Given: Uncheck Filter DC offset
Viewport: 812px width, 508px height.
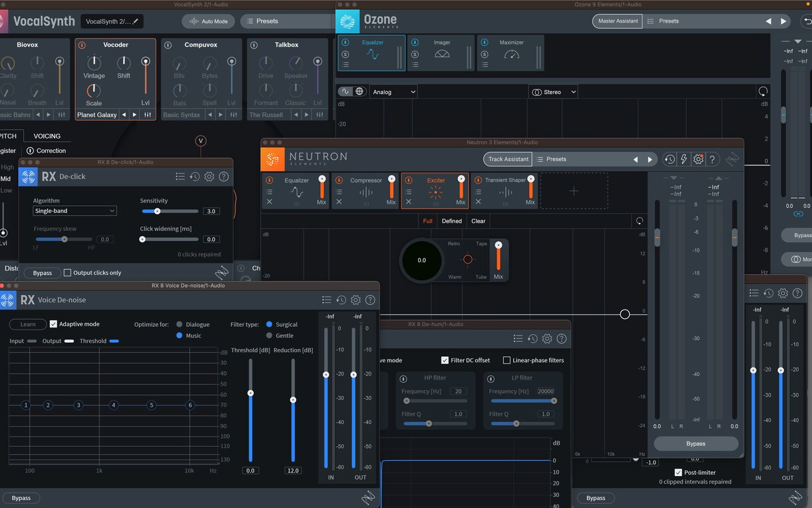Looking at the screenshot, I should click(445, 360).
